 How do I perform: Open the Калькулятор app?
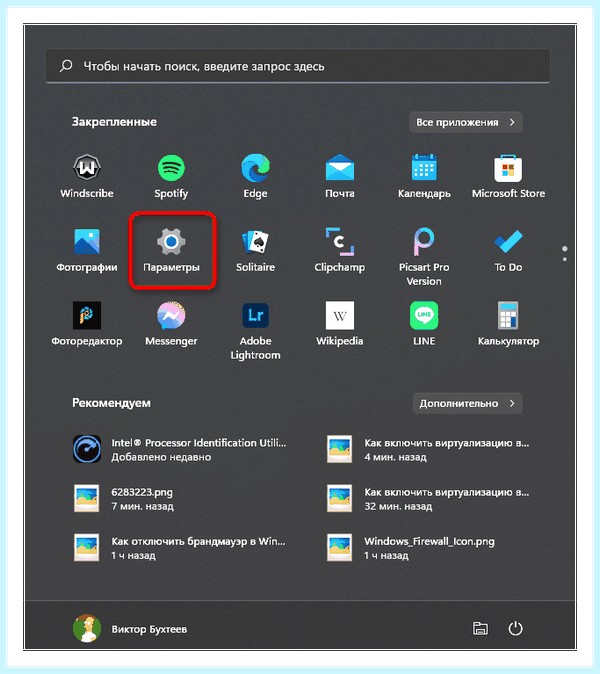pos(508,324)
